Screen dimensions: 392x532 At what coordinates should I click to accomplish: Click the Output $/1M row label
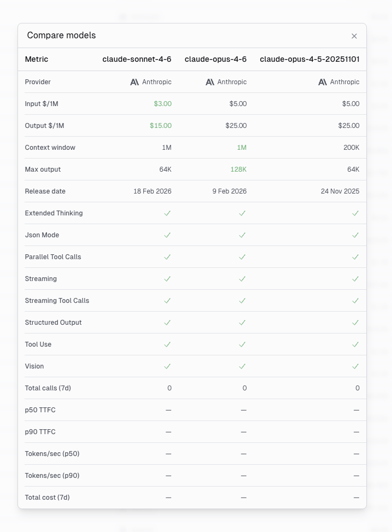pyautogui.click(x=44, y=126)
